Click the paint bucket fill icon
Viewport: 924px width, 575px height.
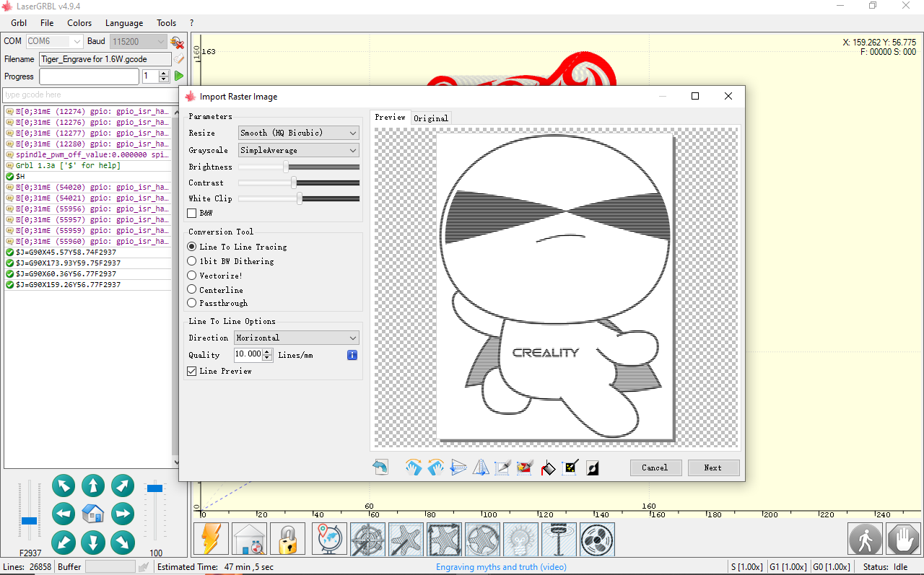click(x=548, y=468)
